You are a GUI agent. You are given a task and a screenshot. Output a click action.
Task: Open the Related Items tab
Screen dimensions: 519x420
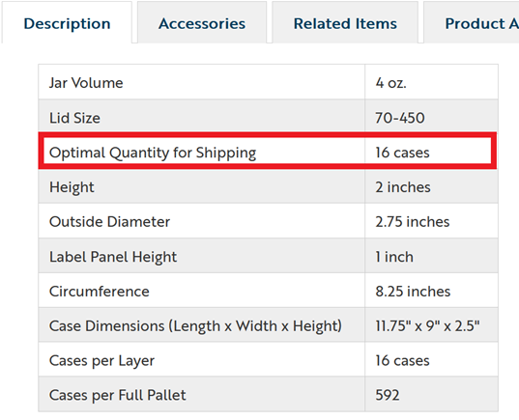click(345, 23)
